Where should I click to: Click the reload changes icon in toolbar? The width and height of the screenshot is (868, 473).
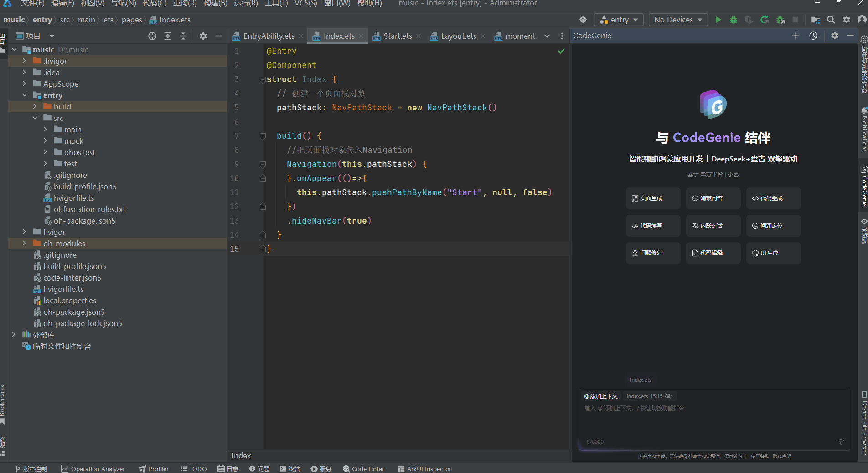coord(765,20)
